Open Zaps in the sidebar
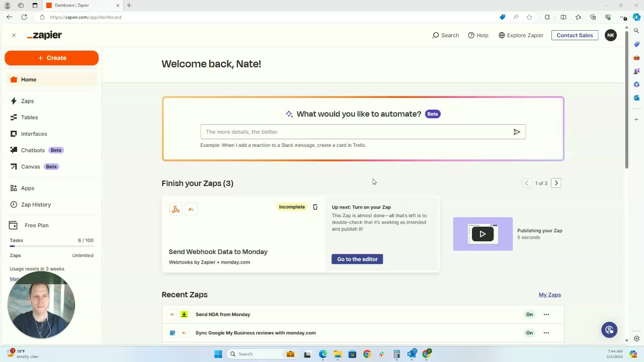644x362 pixels. 27,101
